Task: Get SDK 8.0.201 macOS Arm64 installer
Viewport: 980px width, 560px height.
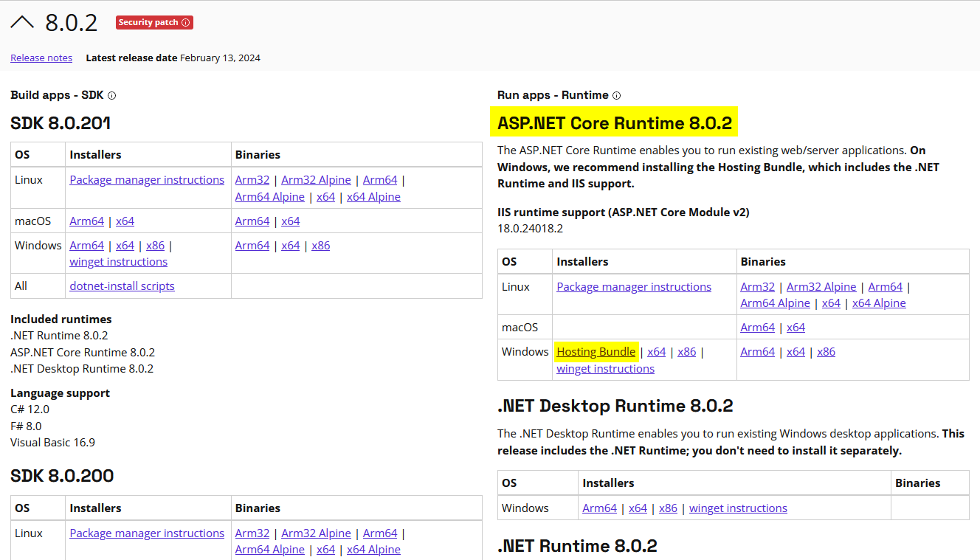Action: (87, 221)
